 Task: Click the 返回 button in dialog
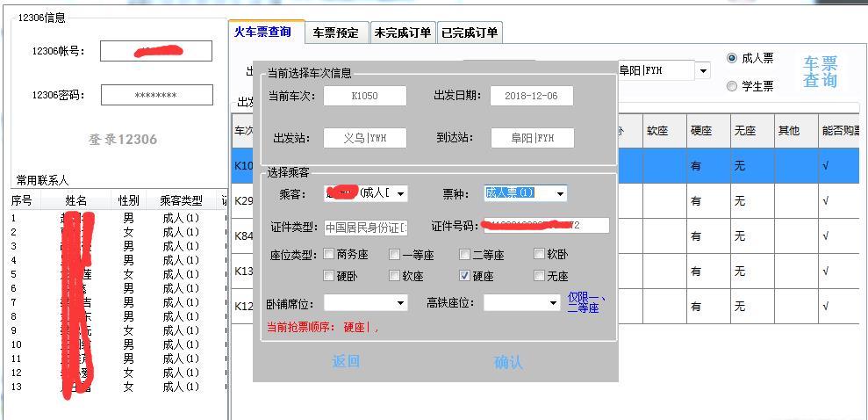pos(346,361)
